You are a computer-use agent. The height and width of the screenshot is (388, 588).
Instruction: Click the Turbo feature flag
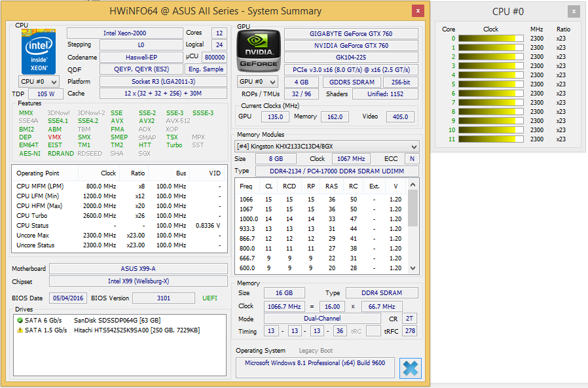[174, 145]
